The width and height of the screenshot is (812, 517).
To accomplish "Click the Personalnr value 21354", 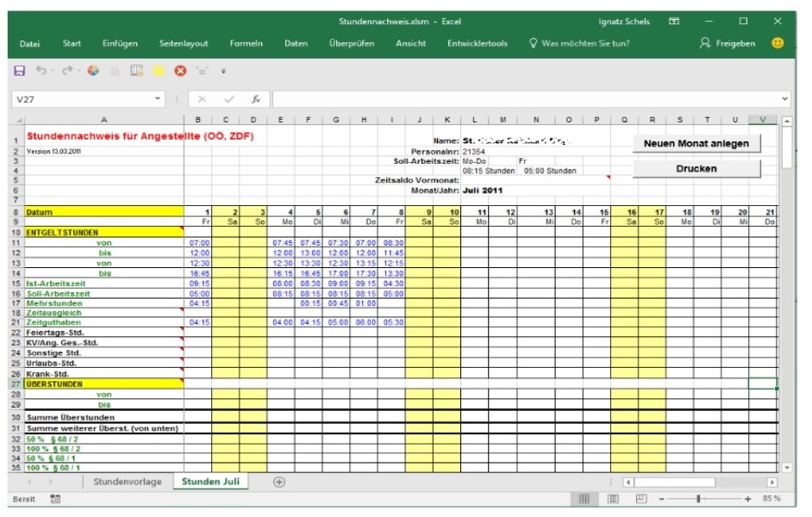I will 473,152.
